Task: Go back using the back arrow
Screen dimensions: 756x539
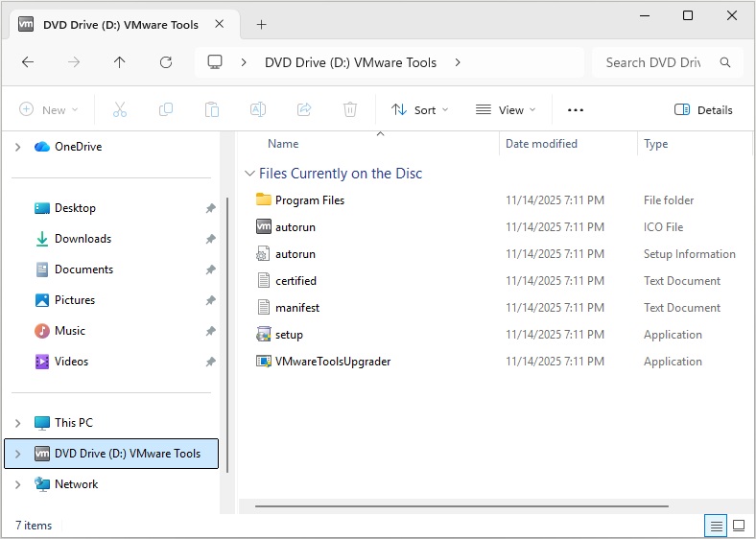Action: 28,62
